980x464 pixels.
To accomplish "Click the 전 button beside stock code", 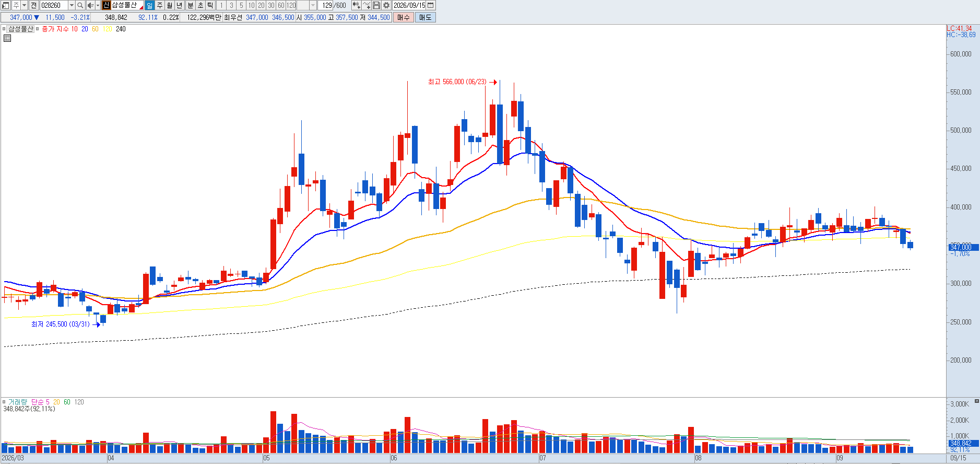I will point(34,5).
